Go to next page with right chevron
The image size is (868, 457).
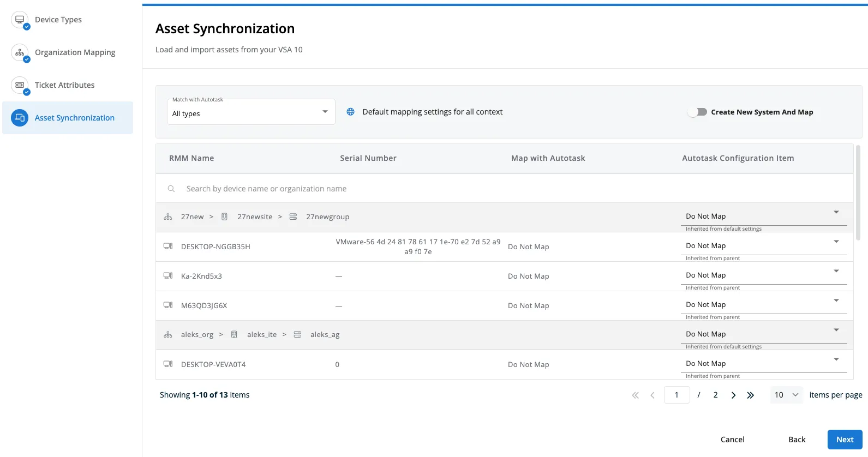pyautogui.click(x=733, y=395)
